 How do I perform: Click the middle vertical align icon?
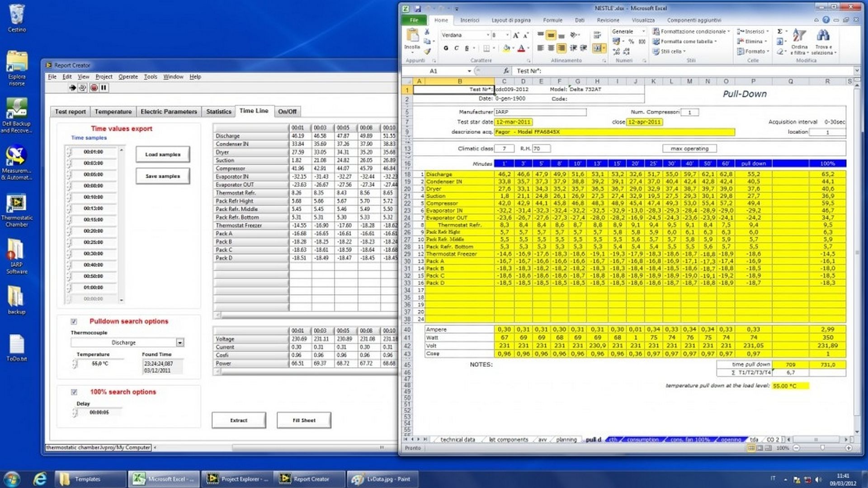(551, 35)
